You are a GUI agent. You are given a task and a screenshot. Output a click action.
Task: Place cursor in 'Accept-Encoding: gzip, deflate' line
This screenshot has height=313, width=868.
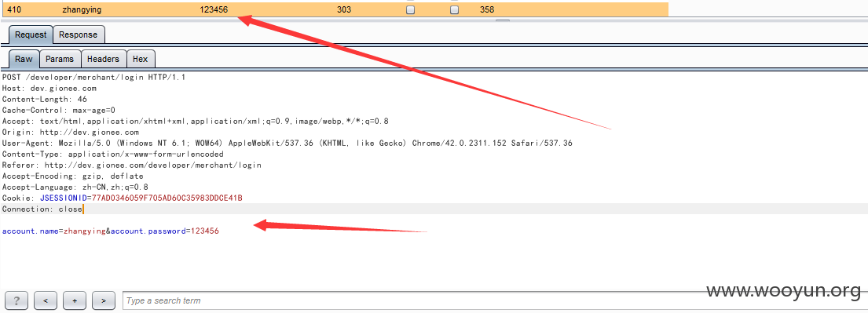72,177
